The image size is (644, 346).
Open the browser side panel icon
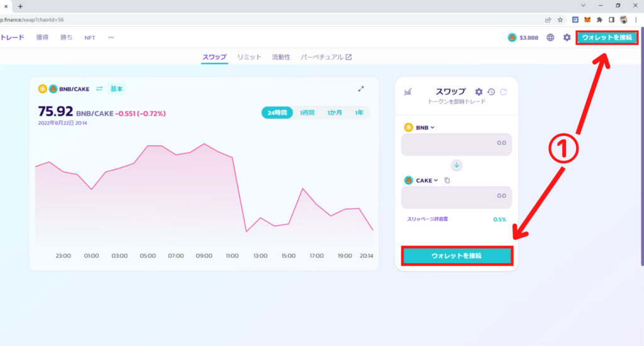[611, 20]
